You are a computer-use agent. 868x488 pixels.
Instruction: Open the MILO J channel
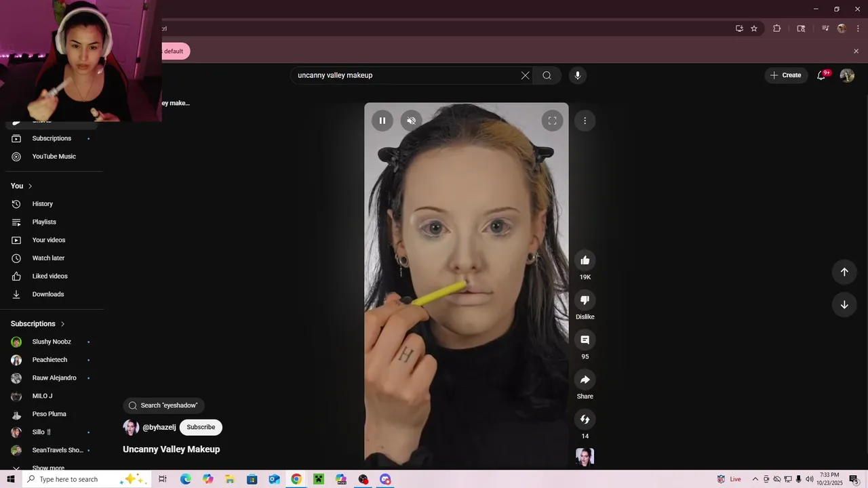pyautogui.click(x=52, y=396)
